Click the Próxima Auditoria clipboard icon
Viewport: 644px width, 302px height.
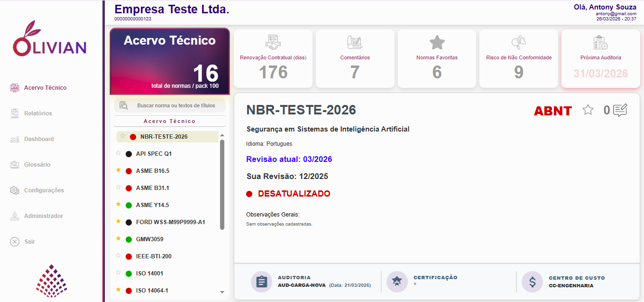click(601, 42)
